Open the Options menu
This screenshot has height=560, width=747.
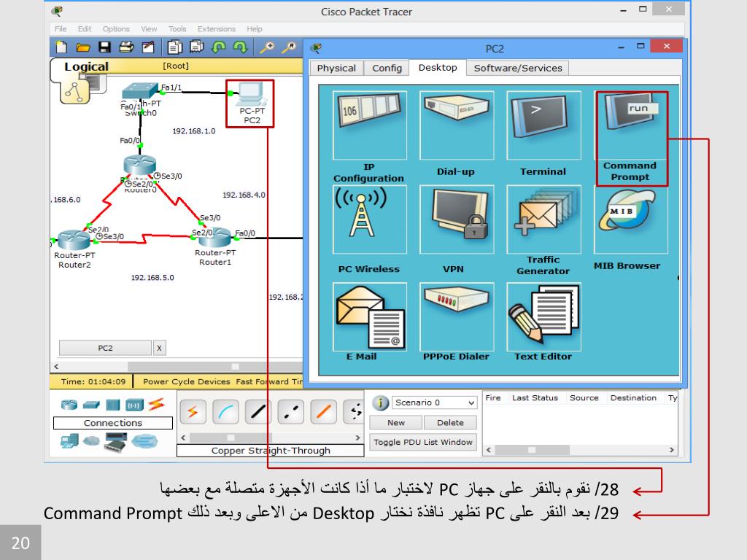116,29
